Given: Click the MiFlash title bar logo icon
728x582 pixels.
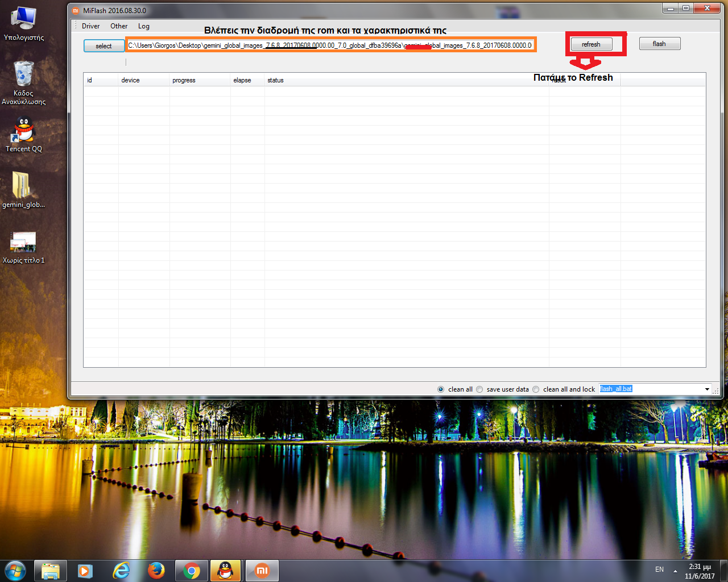Looking at the screenshot, I should (76, 11).
